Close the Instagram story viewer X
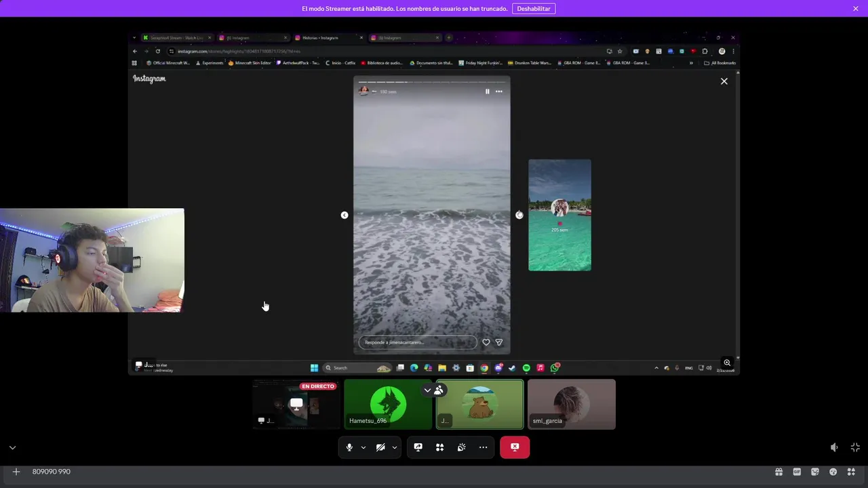 (724, 81)
